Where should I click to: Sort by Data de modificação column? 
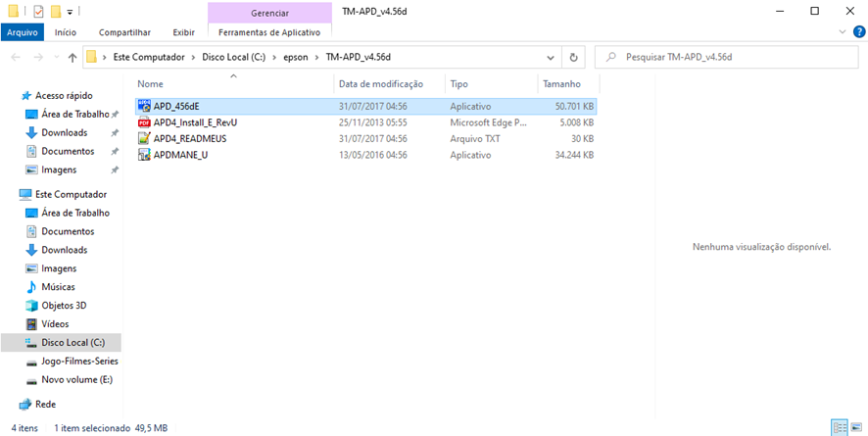(381, 84)
